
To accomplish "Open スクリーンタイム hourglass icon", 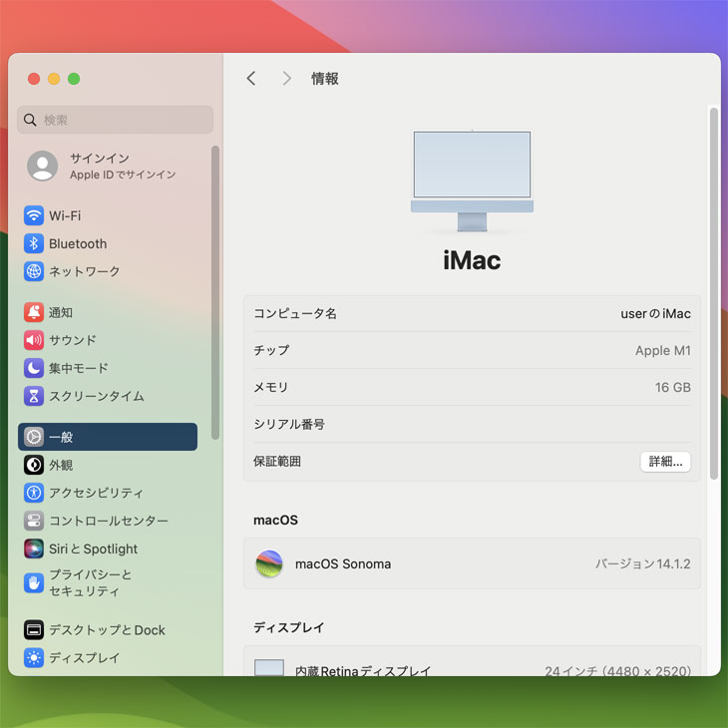I will [x=34, y=396].
